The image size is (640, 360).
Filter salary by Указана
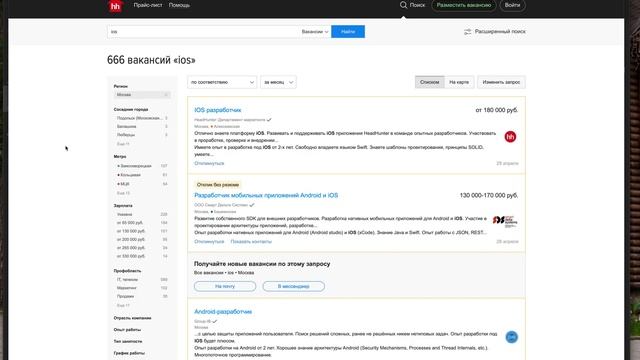point(124,214)
